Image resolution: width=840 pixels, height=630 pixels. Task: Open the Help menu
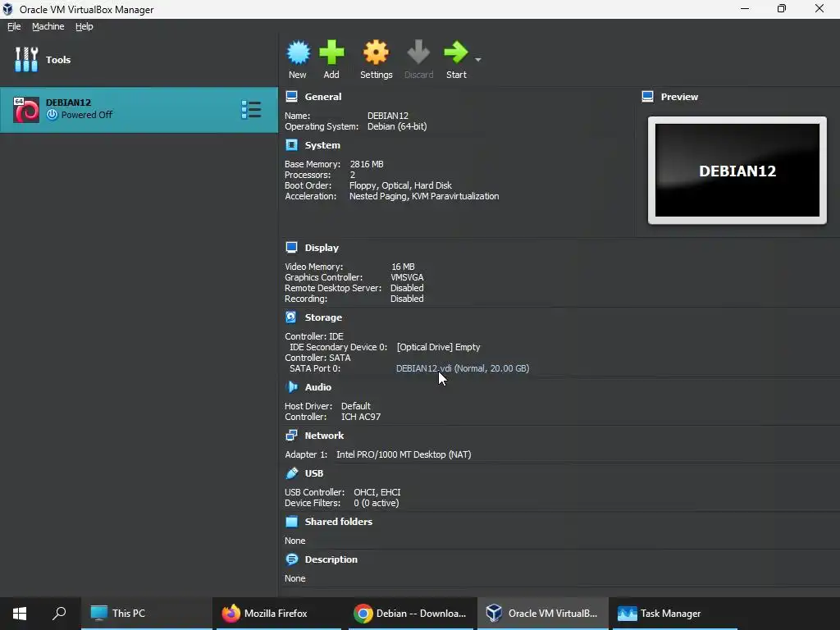click(x=84, y=26)
